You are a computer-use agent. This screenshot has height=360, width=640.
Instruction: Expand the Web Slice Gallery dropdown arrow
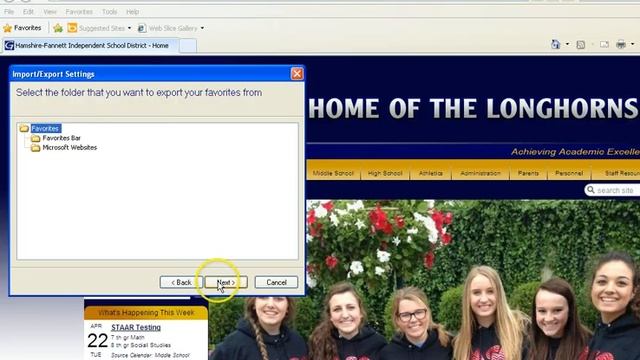tap(202, 28)
